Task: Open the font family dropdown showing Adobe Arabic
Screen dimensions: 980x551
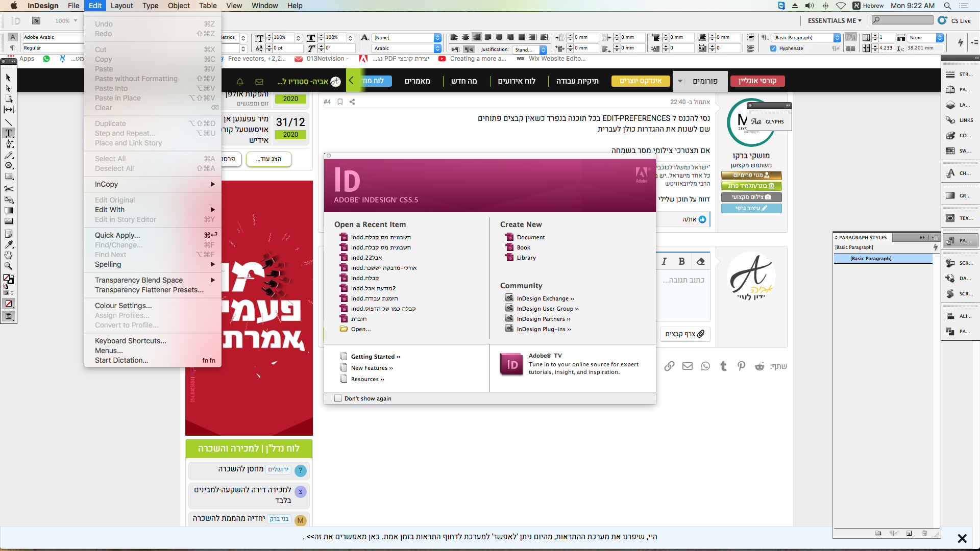Action: click(53, 37)
